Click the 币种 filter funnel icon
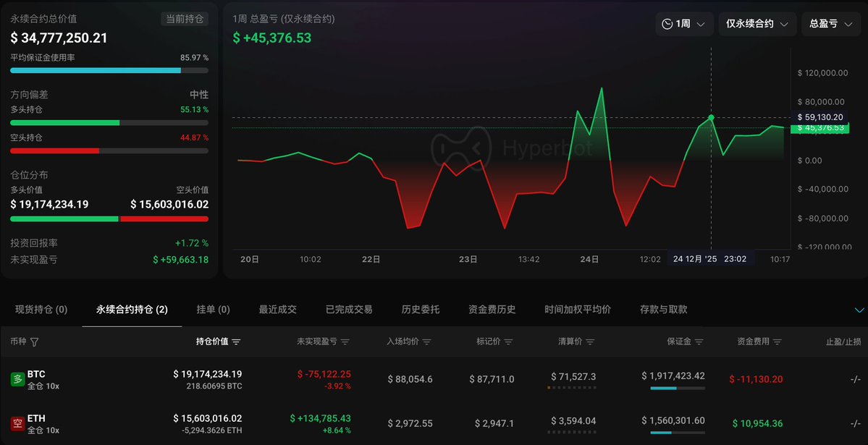 pyautogui.click(x=34, y=342)
